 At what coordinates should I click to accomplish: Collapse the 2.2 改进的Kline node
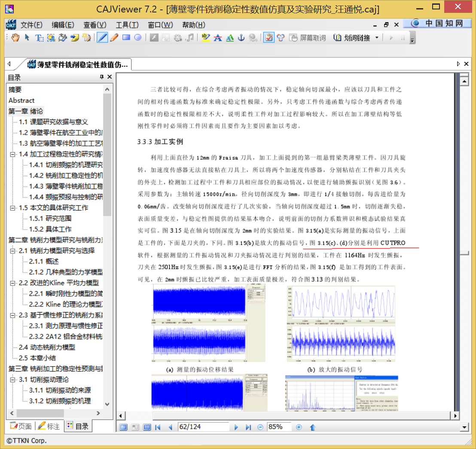click(x=12, y=283)
